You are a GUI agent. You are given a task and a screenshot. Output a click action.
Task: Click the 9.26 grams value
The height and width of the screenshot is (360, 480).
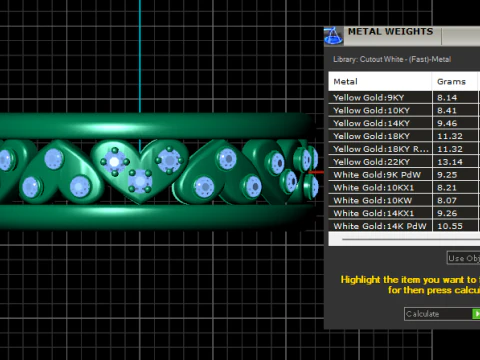click(x=447, y=213)
